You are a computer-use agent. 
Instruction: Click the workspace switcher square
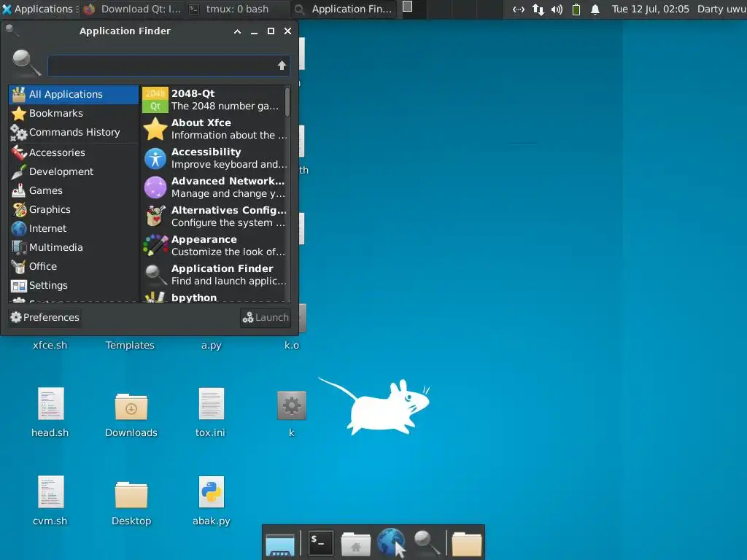click(407, 6)
